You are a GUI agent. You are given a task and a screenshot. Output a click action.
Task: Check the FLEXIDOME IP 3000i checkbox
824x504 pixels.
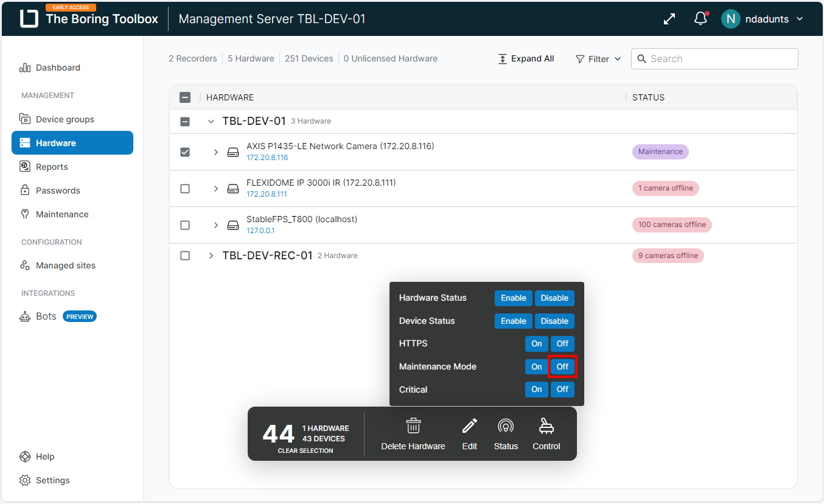[185, 189]
